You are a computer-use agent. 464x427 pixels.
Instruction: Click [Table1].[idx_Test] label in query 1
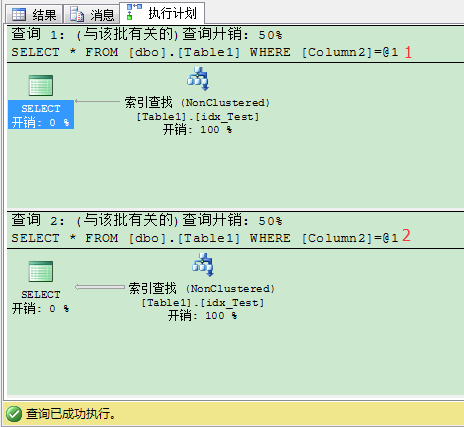[198, 117]
